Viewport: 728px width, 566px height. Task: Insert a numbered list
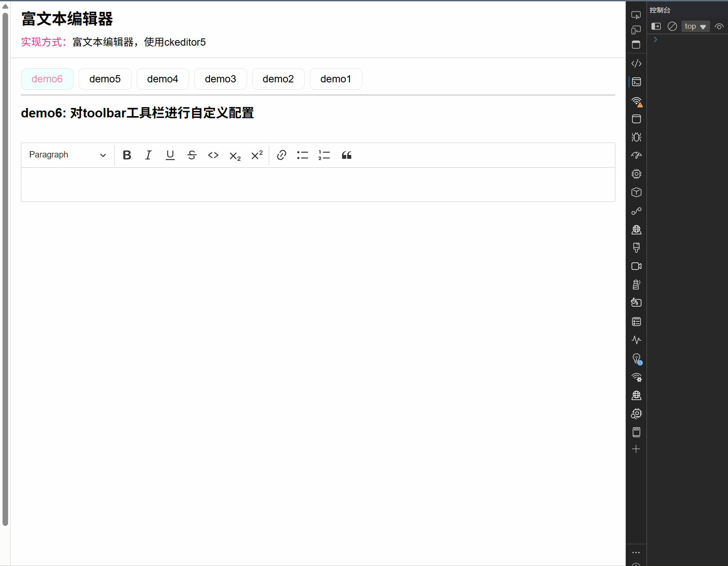[324, 155]
